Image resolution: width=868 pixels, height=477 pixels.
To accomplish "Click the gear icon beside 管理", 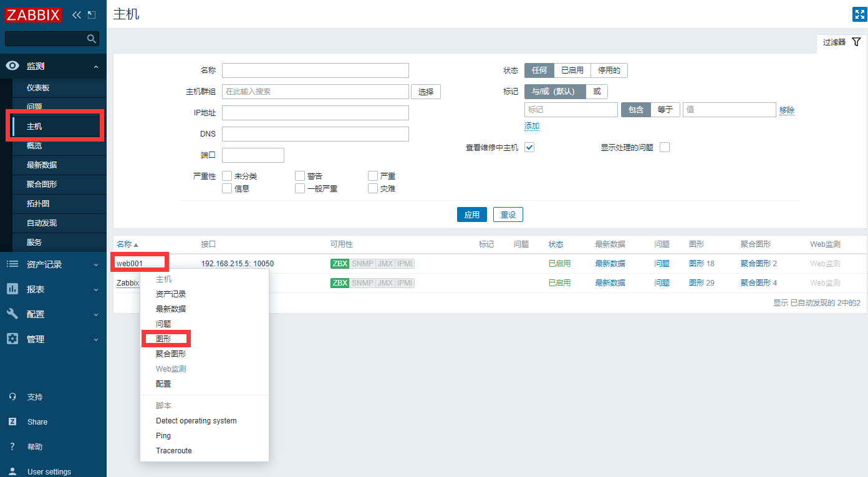I will (x=12, y=339).
